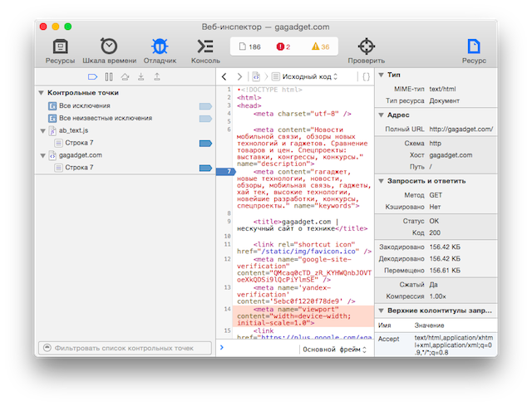Image resolution: width=532 pixels, height=406 pixels.
Task: Click the console prompt arrow
Action: coord(222,347)
